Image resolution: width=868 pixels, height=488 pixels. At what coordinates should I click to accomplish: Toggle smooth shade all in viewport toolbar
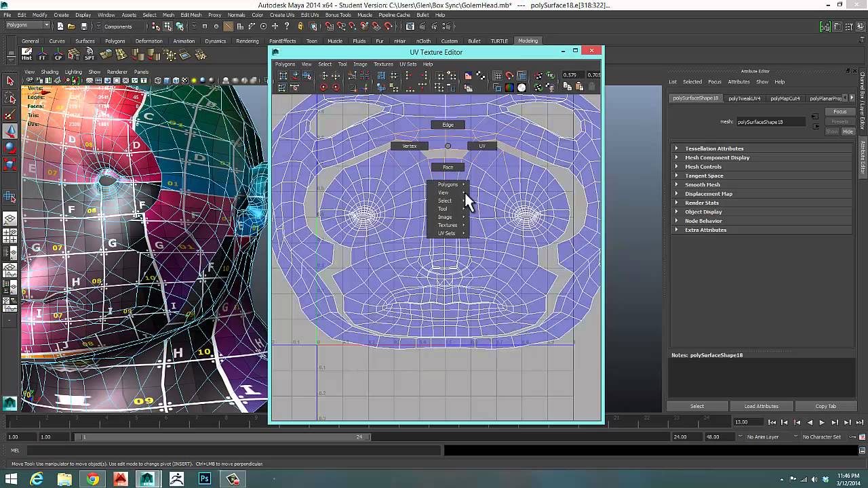click(167, 81)
